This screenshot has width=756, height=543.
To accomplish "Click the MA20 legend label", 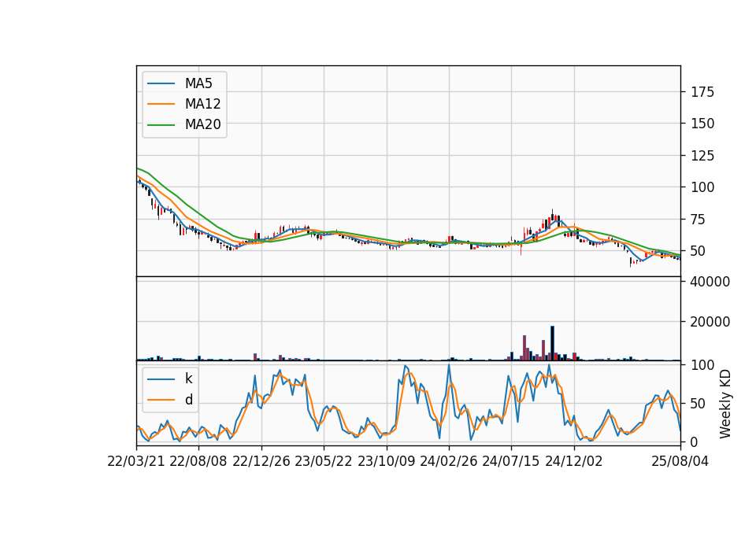I will 202,124.
